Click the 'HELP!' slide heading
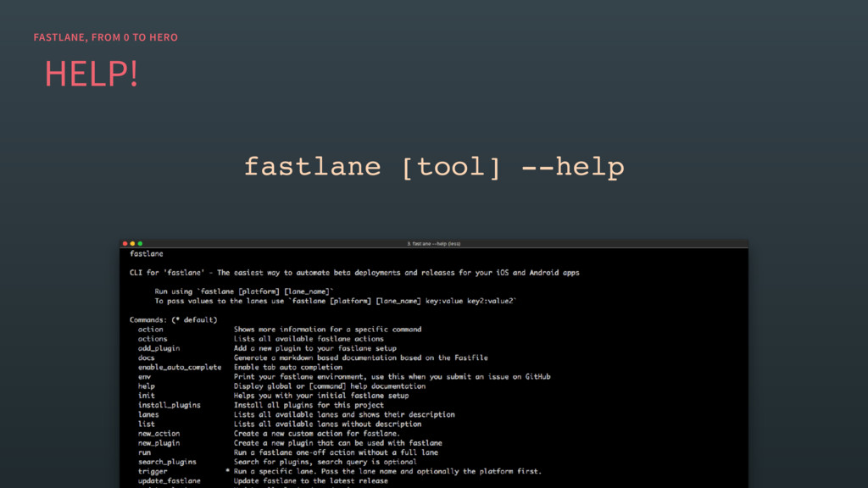The width and height of the screenshot is (868, 488). 91,74
